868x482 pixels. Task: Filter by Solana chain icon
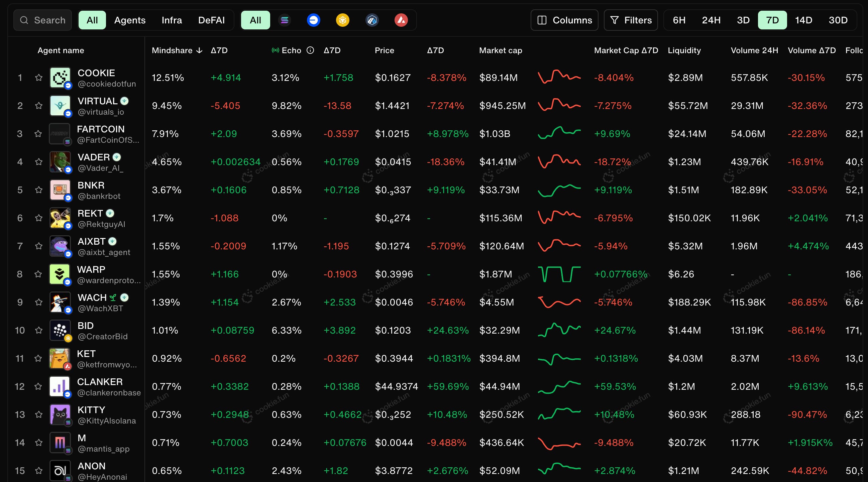285,20
